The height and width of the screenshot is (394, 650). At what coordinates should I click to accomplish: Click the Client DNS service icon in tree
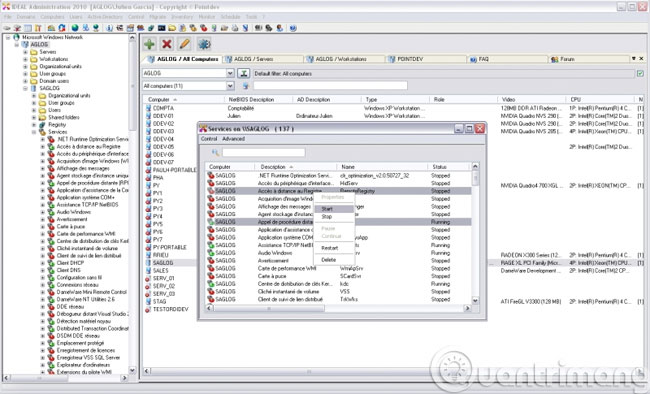coord(51,270)
